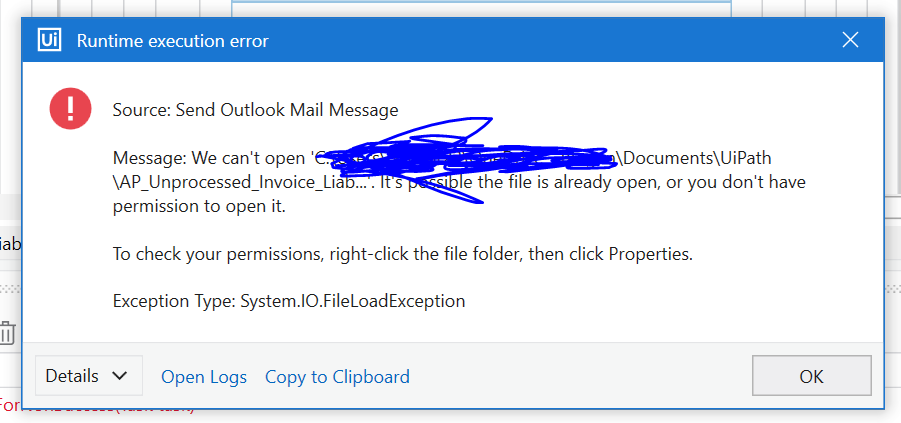901x423 pixels.
Task: Click the empty gray footer area beside OK
Action: (x=580, y=376)
